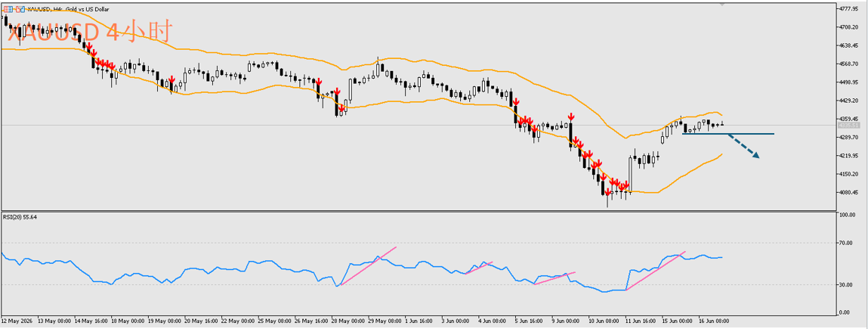The image size is (868, 329).
Task: Click price axis label 4777.95
Action: click(x=848, y=9)
